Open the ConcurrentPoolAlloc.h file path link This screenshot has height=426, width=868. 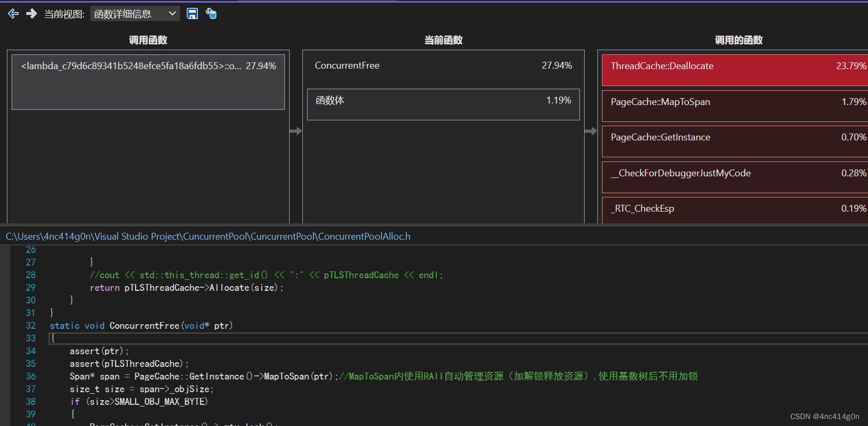[208, 236]
